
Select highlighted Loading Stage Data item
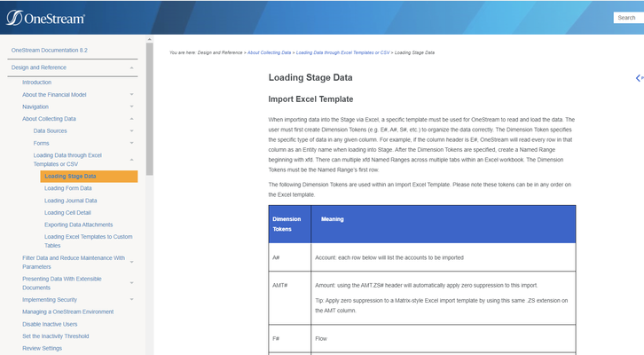pos(89,177)
